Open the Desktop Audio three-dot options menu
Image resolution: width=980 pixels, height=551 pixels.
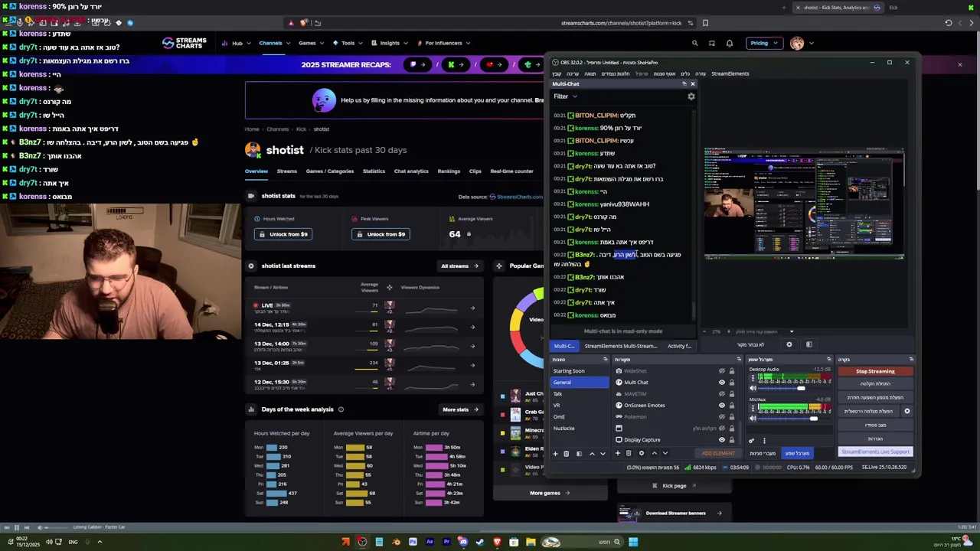753,377
